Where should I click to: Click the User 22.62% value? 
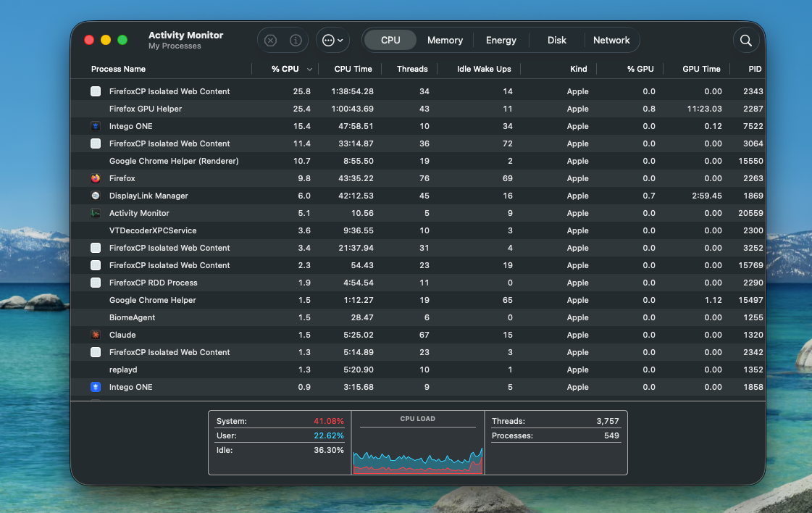(328, 435)
